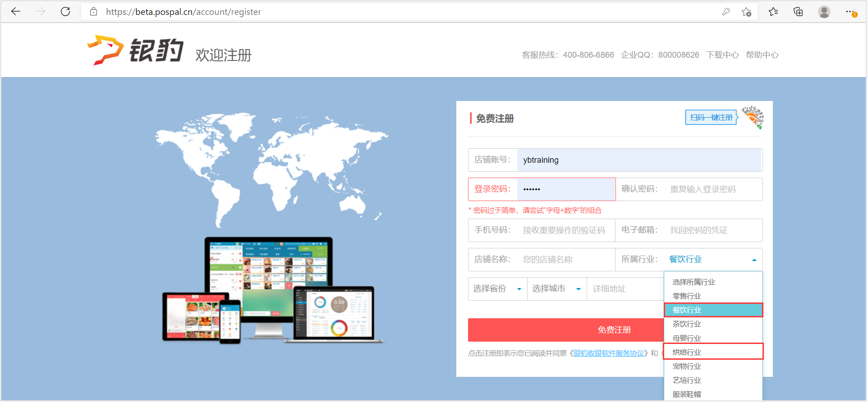This screenshot has height=403, width=868.
Task: Open browser settings and more menu
Action: 850,12
